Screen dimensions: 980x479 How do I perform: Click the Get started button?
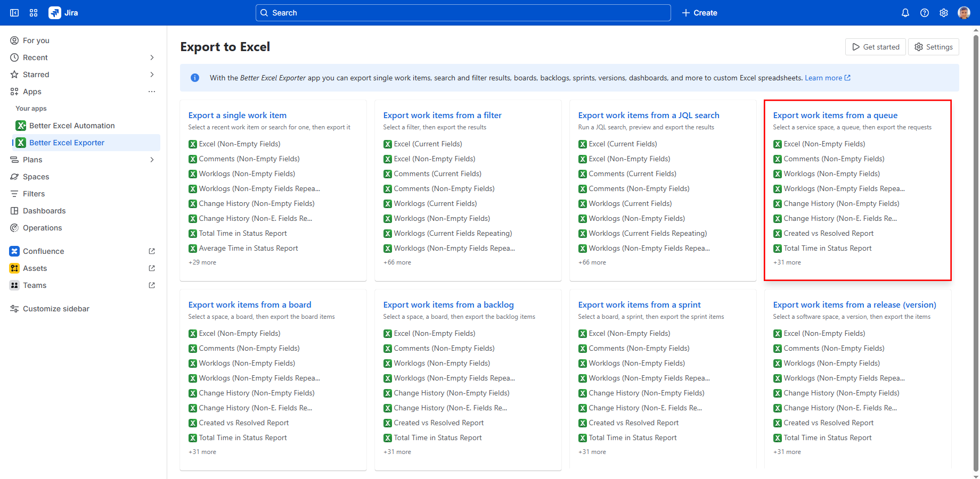[875, 47]
